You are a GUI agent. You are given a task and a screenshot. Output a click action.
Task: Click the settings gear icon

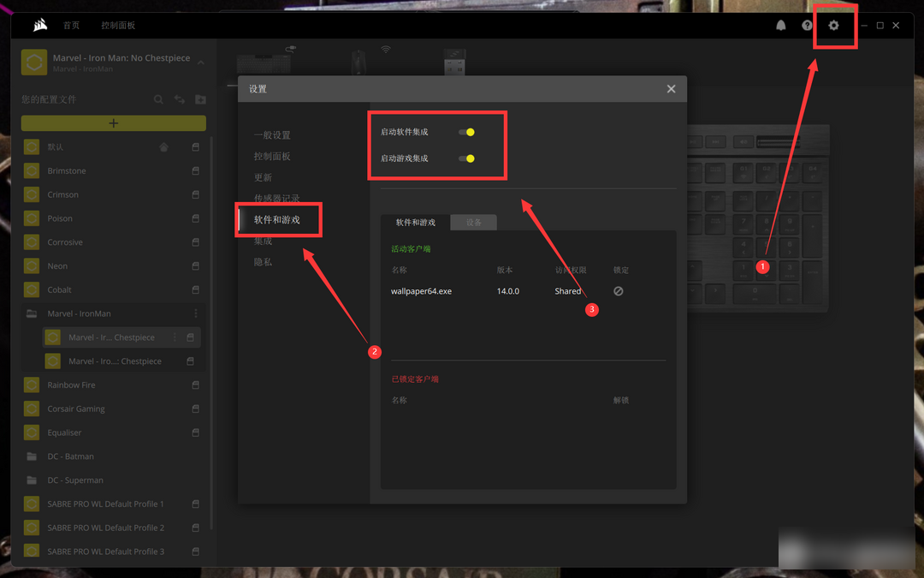pos(833,26)
